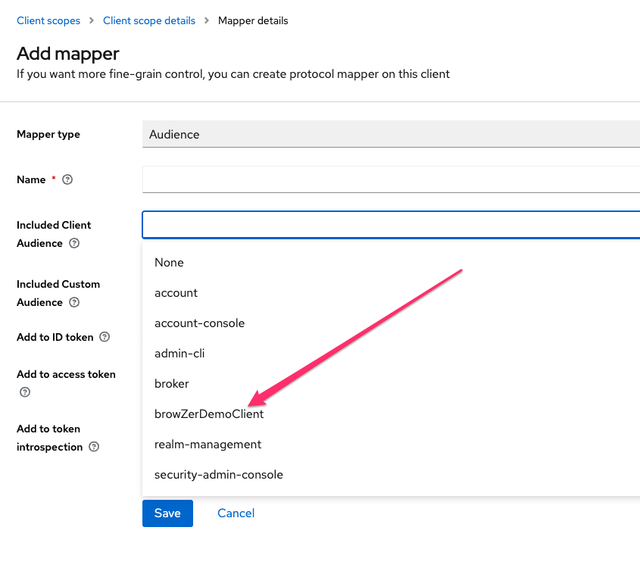Click the Add mapper heading
640x577 pixels.
coord(68,53)
